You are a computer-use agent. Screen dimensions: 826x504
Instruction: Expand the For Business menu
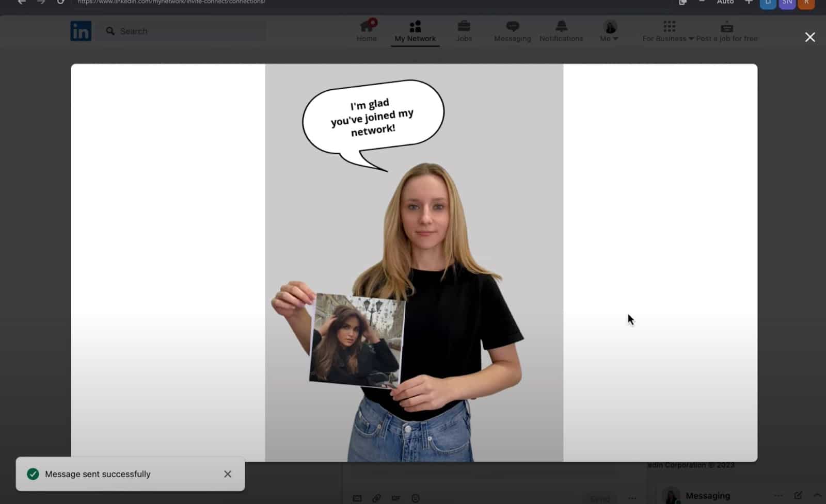(x=669, y=31)
